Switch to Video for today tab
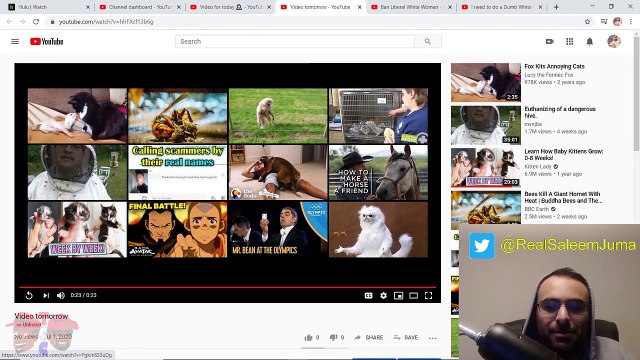 click(230, 7)
